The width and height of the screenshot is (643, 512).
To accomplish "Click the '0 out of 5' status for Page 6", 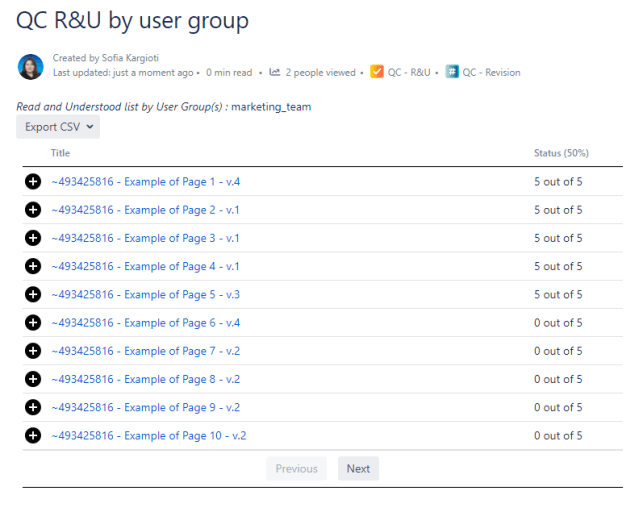I will tap(558, 323).
